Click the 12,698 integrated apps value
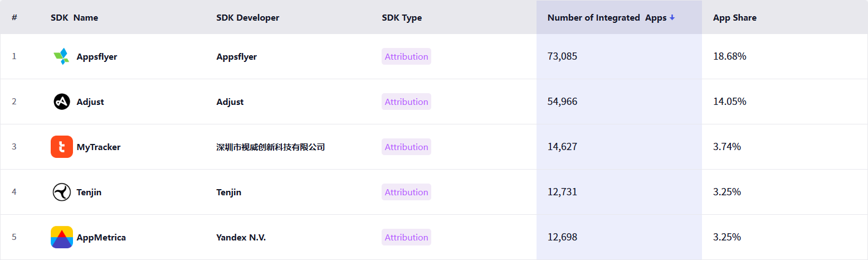The width and height of the screenshot is (868, 260). [x=563, y=237]
